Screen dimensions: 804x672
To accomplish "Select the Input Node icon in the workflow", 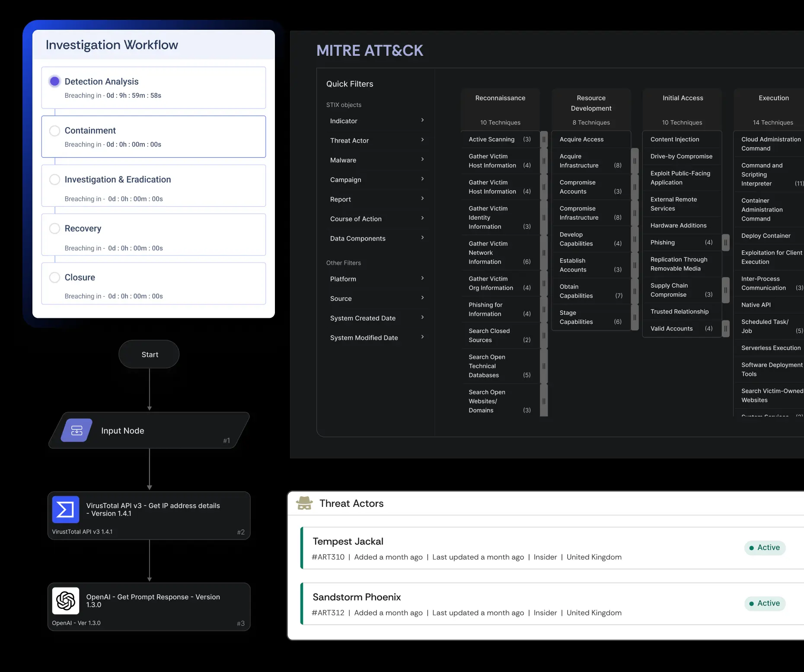I will point(76,430).
